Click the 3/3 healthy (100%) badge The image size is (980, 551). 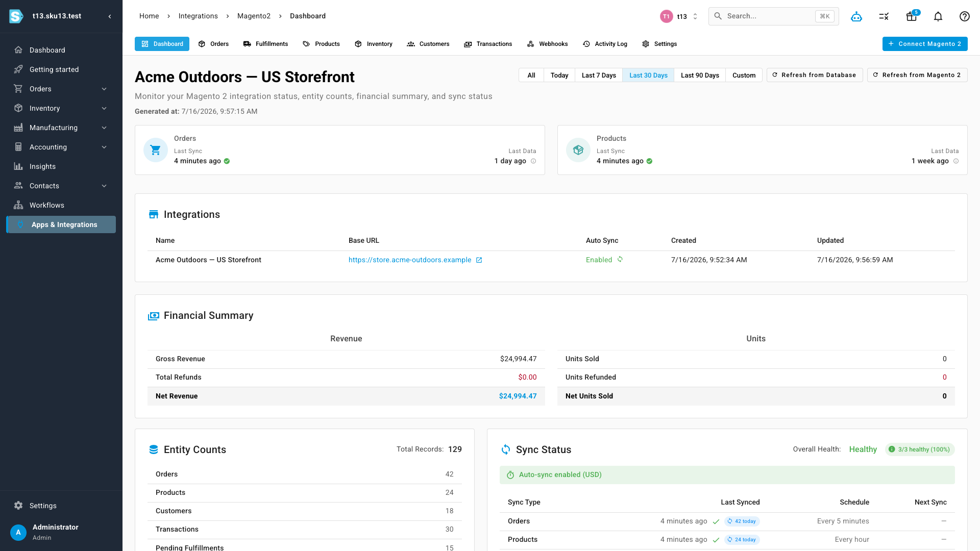point(920,449)
